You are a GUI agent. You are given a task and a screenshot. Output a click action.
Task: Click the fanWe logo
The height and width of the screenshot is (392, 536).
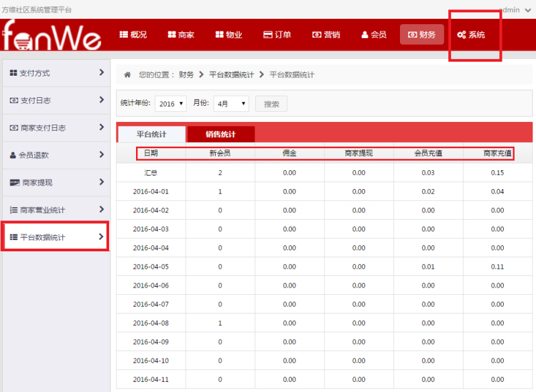[x=52, y=36]
